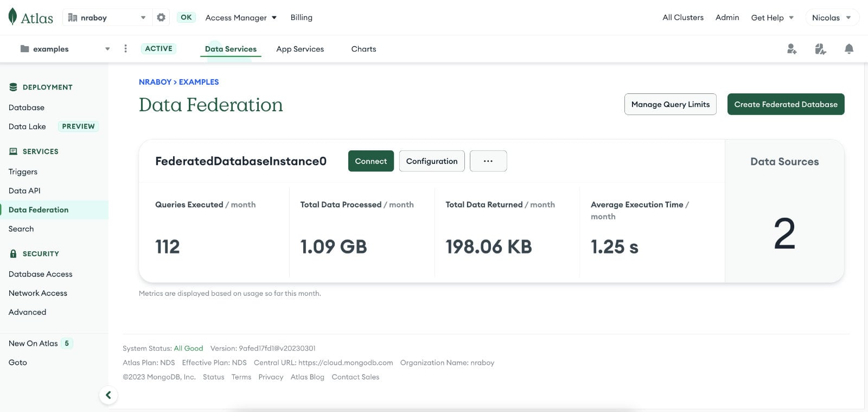Go to All Clusters
The width and height of the screenshot is (868, 412).
coord(683,17)
